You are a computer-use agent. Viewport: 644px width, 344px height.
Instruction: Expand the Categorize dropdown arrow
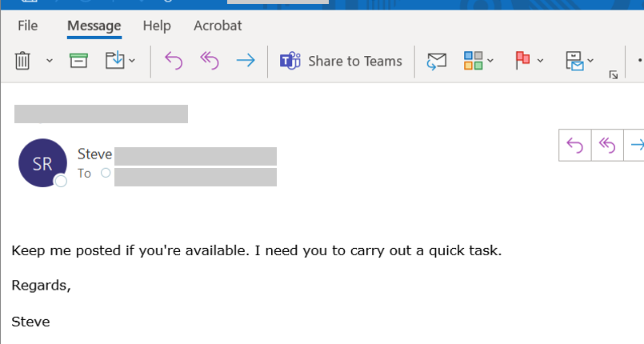click(490, 61)
